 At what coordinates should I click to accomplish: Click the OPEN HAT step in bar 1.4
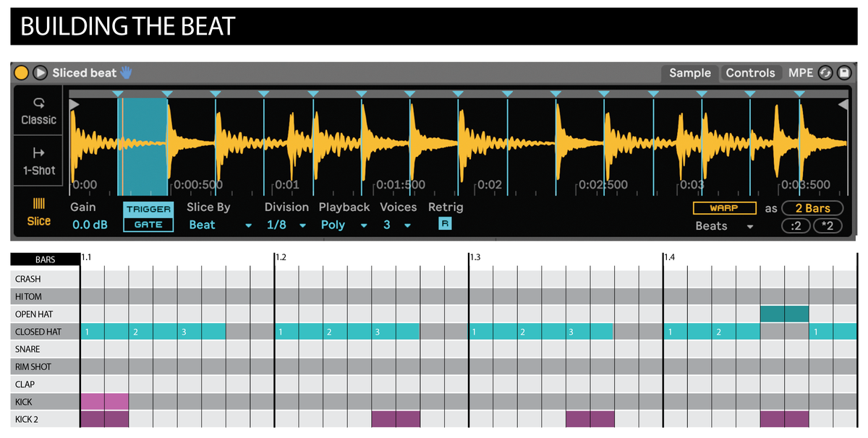point(785,313)
